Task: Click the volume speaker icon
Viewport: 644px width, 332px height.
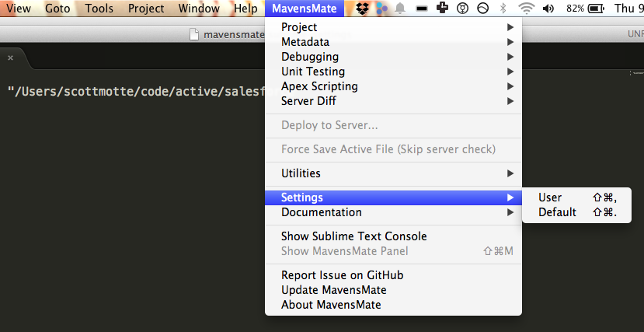Action: click(x=548, y=9)
